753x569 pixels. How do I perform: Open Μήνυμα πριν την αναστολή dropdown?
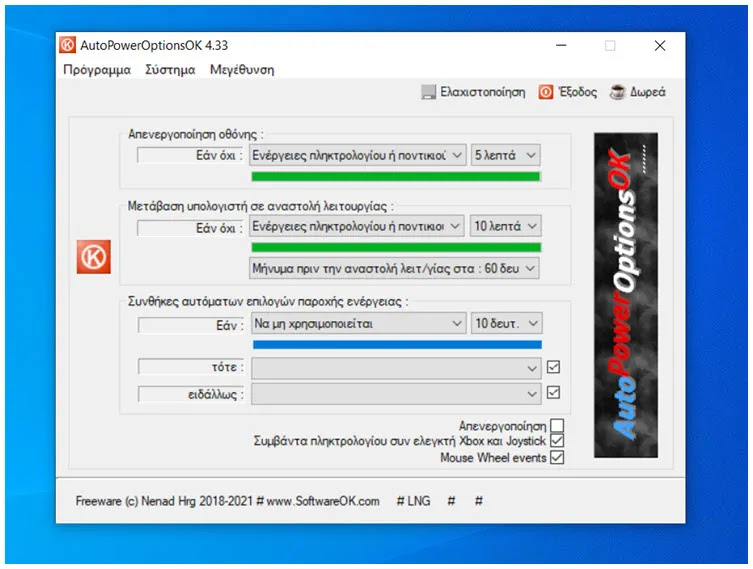pyautogui.click(x=394, y=268)
